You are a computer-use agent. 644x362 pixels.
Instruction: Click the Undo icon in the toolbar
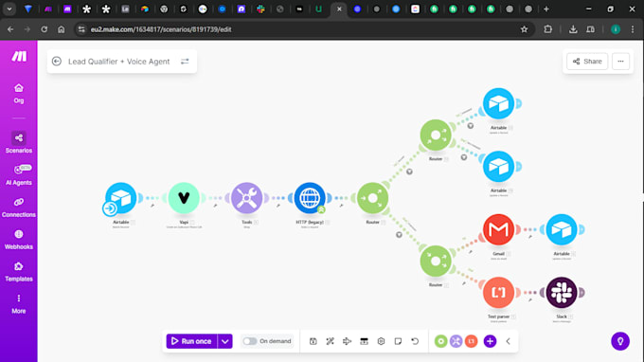[415, 341]
